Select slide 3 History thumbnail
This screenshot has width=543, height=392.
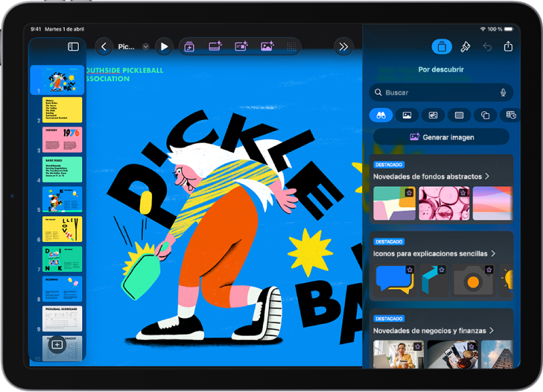tap(62, 139)
